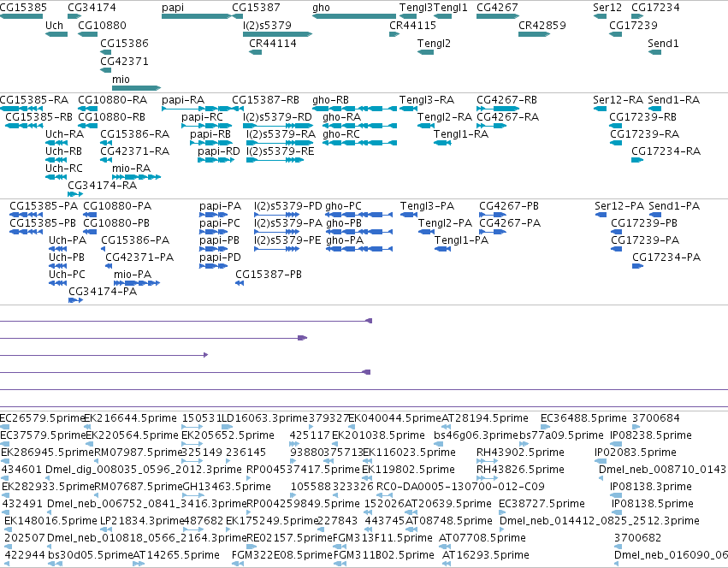Select the papi-RD transcript label
Viewport: 728px width, 568px height.
click(219, 151)
